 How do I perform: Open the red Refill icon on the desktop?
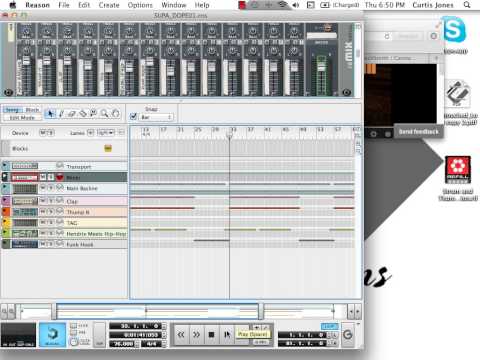(x=458, y=170)
